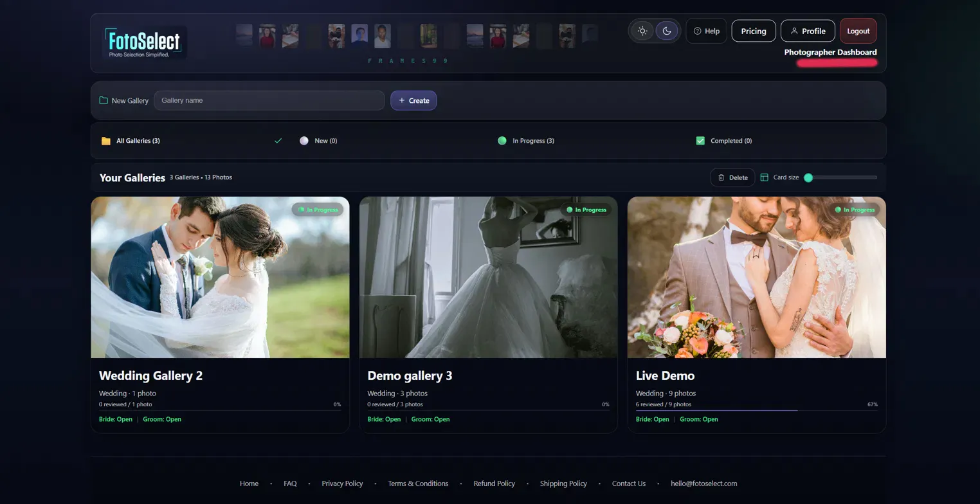Open the Privacy Policy footer link

[342, 483]
